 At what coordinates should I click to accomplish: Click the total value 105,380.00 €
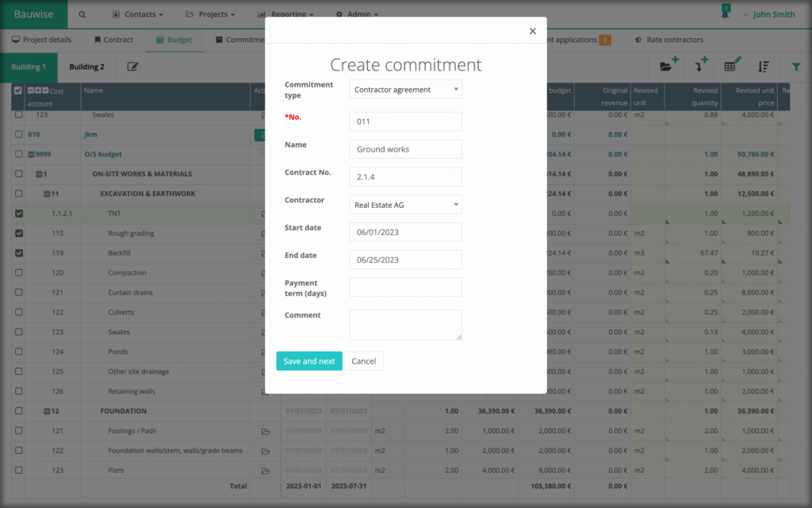tap(551, 487)
